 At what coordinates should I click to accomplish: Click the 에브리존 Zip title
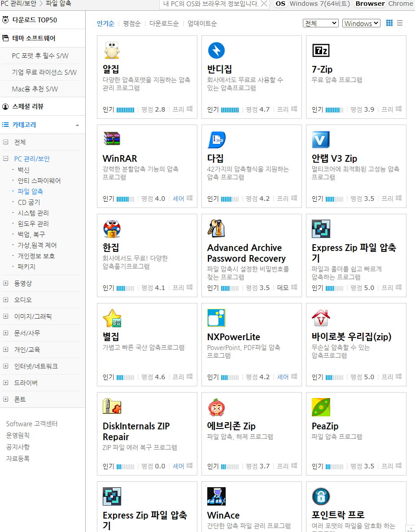[x=231, y=426]
